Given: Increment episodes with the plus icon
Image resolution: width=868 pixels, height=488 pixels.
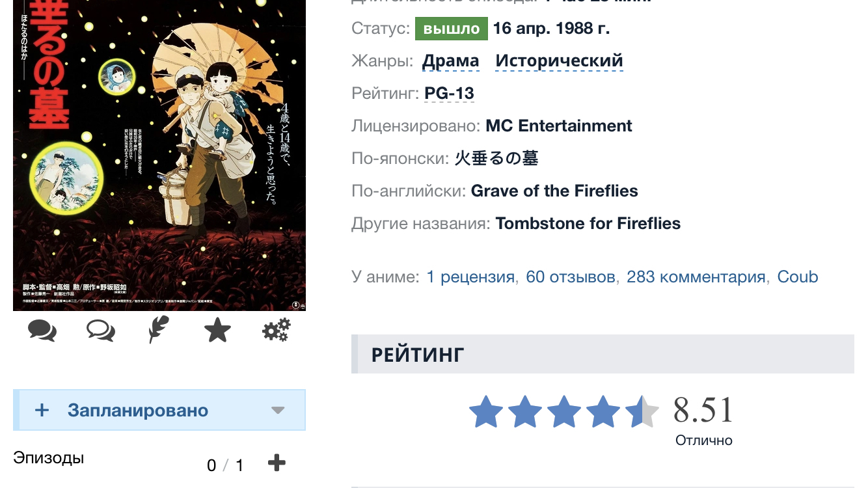Looking at the screenshot, I should 277,463.
